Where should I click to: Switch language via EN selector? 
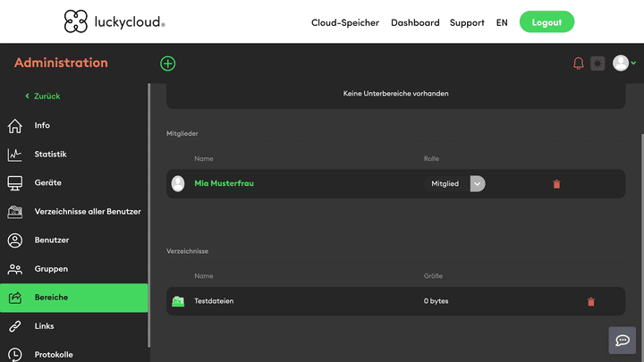(502, 22)
